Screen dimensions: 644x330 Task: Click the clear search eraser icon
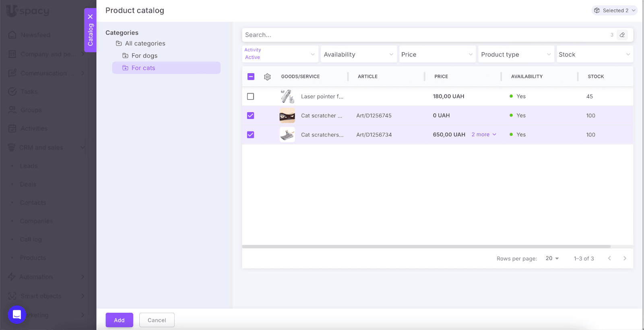pos(622,35)
